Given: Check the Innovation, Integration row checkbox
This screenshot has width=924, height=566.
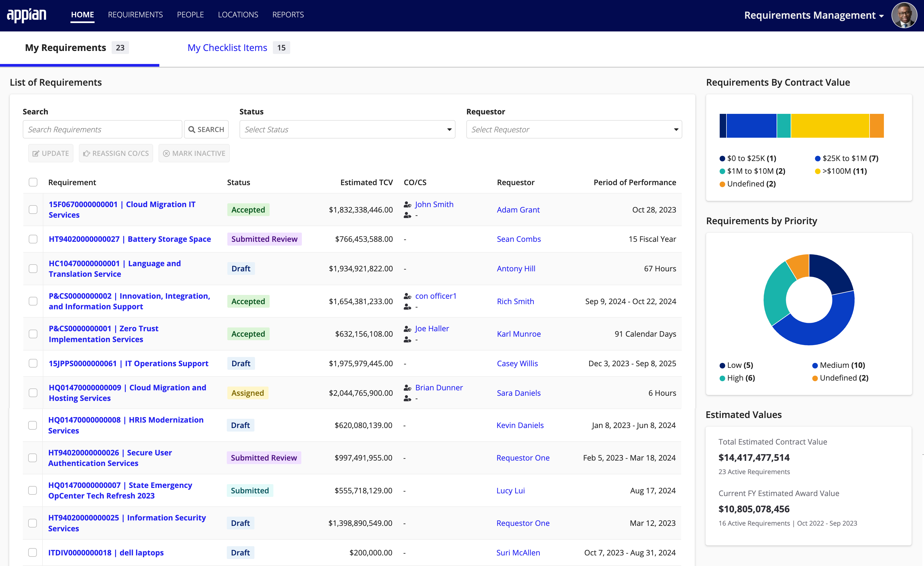Looking at the screenshot, I should 33,301.
